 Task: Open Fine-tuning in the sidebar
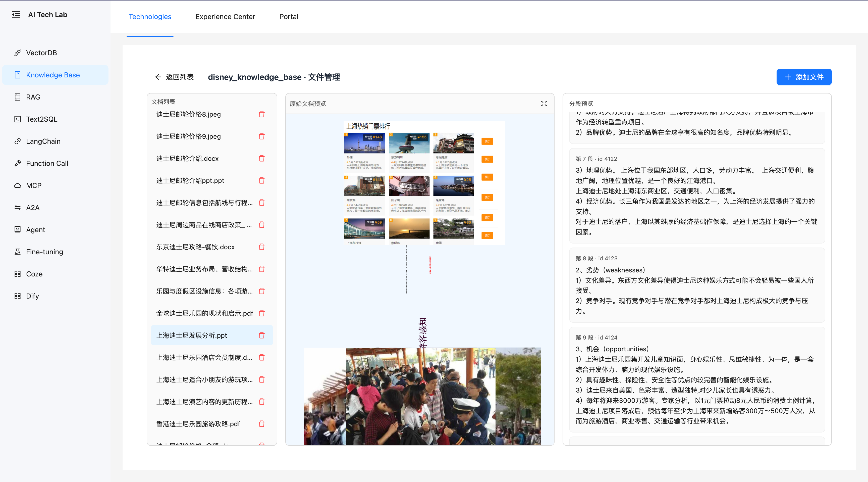(x=55, y=252)
